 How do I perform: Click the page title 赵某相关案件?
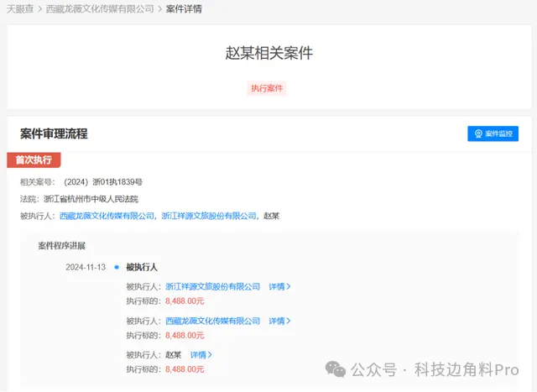coord(268,54)
